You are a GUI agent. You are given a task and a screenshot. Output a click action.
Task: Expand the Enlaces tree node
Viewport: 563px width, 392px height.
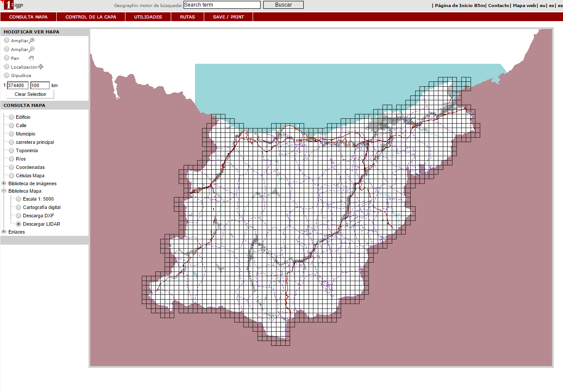click(4, 232)
